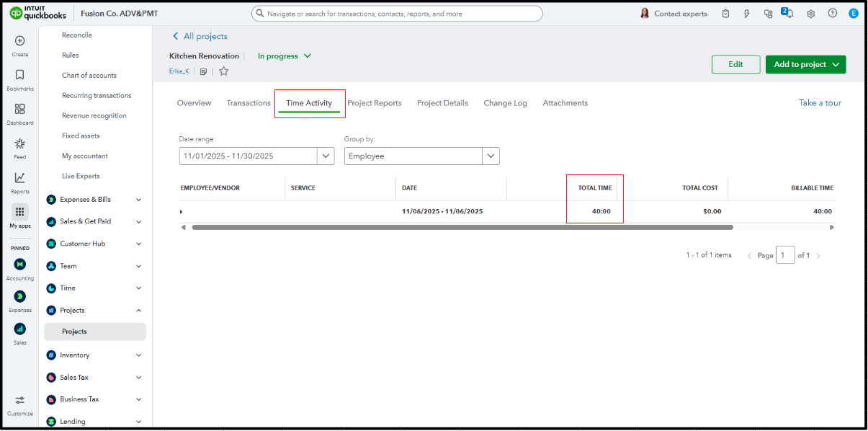Collapse the Projects menu section
Viewport: 868px width, 431px height.
(138, 311)
